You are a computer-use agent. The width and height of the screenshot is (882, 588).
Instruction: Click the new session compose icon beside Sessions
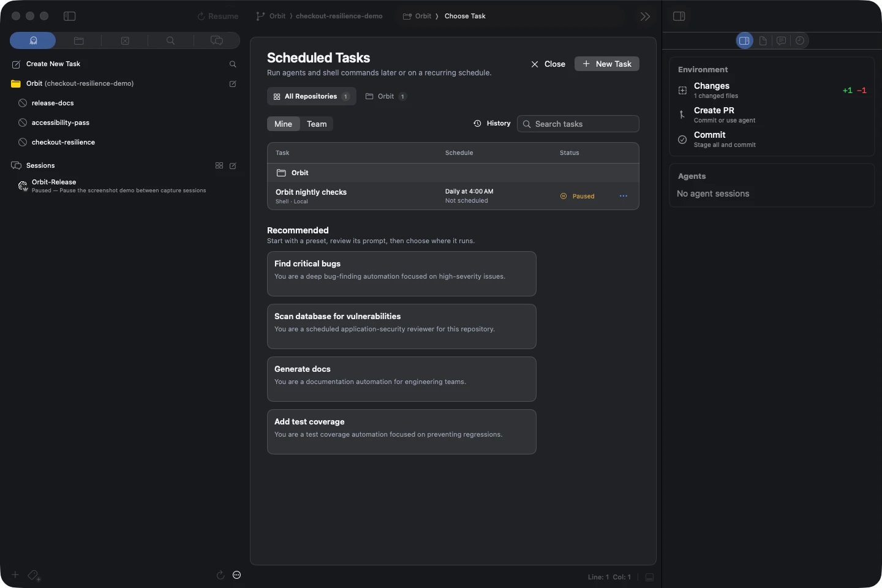(233, 165)
